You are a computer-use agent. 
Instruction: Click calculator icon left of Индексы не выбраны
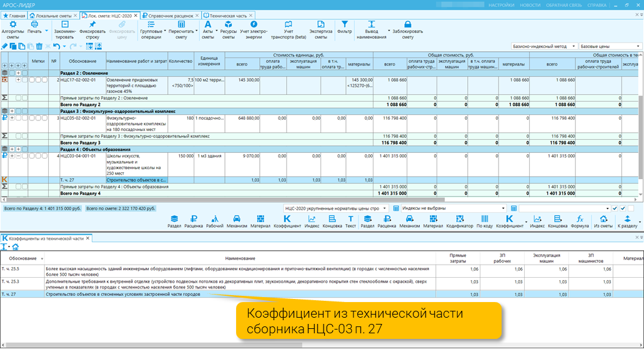[x=396, y=208]
